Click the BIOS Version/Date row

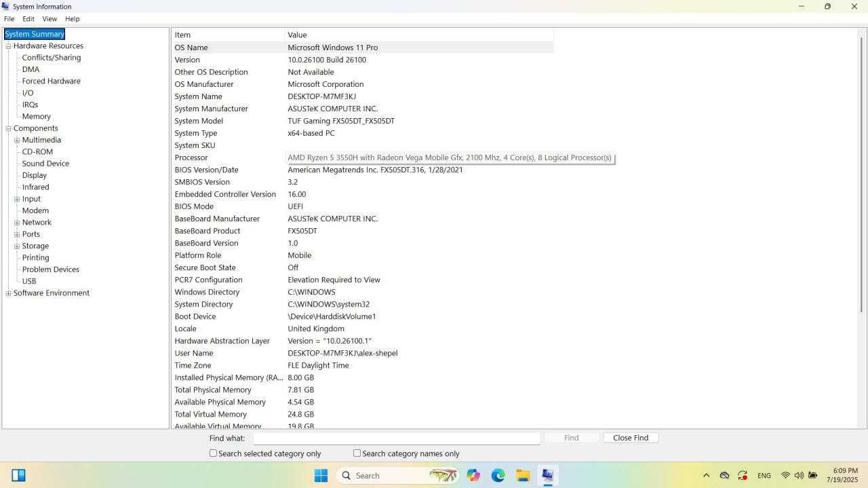(x=363, y=170)
